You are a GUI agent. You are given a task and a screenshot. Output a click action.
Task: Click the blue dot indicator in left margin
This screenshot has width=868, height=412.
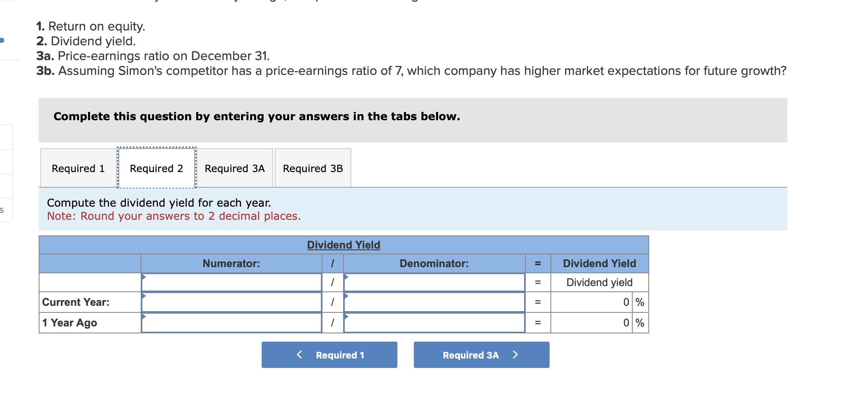click(2, 40)
